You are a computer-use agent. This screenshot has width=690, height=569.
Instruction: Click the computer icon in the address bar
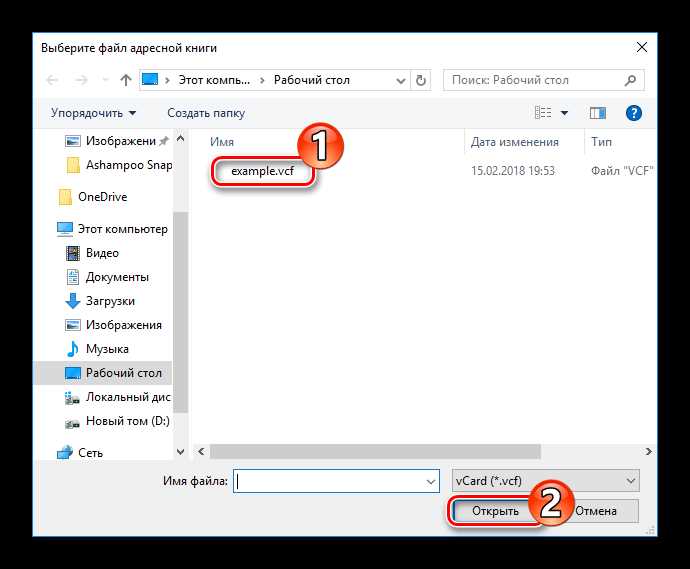[x=150, y=80]
